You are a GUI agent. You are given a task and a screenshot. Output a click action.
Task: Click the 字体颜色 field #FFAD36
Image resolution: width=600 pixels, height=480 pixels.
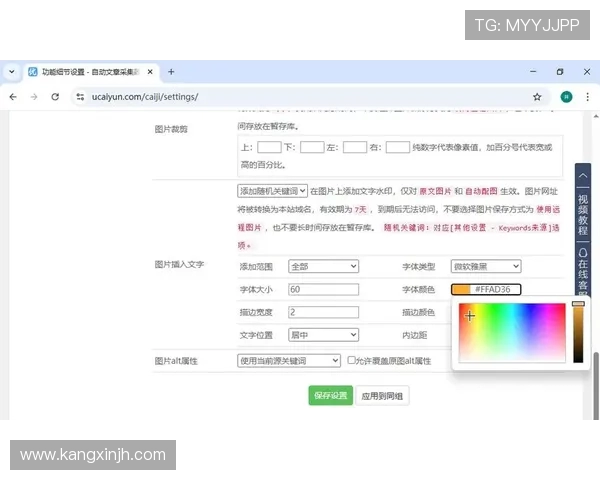[486, 289]
